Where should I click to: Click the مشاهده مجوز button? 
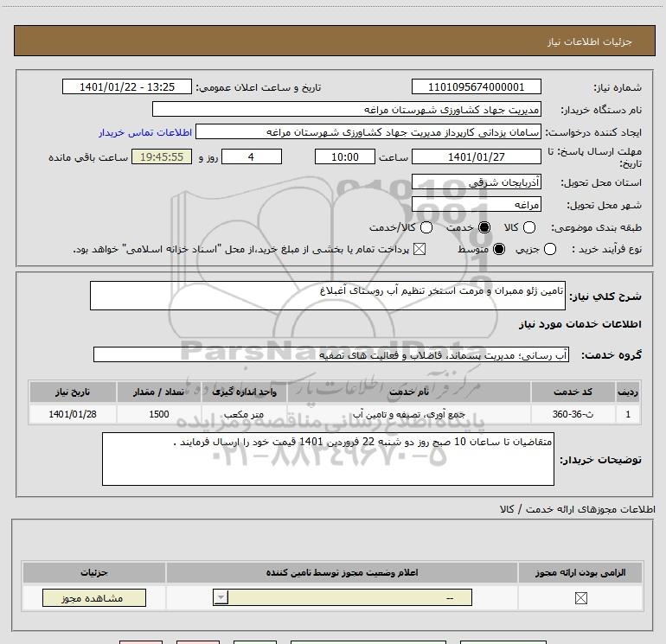pos(94,597)
